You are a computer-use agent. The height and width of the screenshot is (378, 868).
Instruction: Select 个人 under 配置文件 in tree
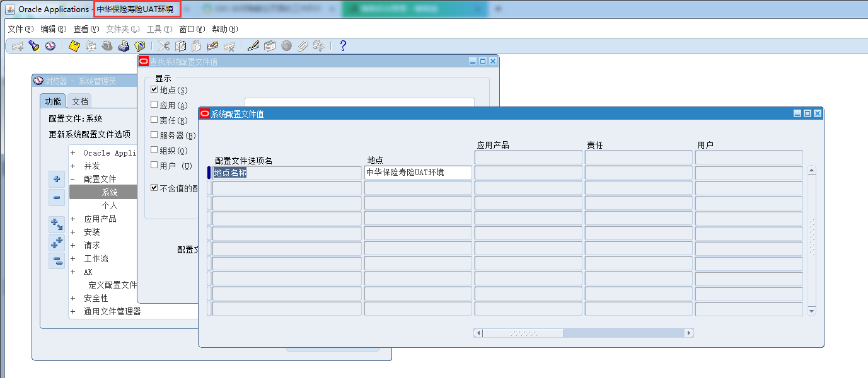(110, 205)
